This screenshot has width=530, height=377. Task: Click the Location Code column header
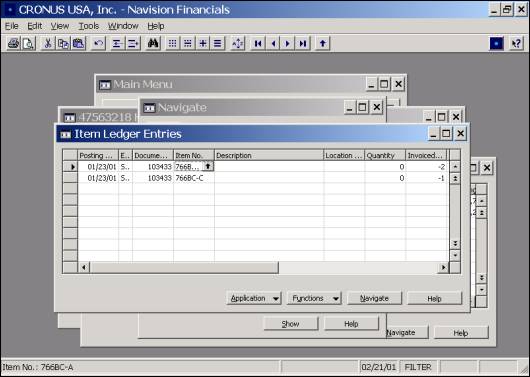[x=344, y=155]
